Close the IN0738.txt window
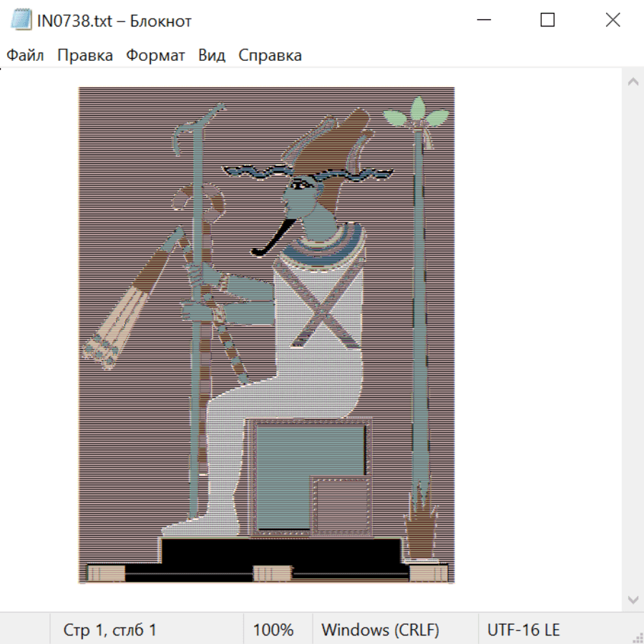The image size is (644, 644). click(x=613, y=21)
